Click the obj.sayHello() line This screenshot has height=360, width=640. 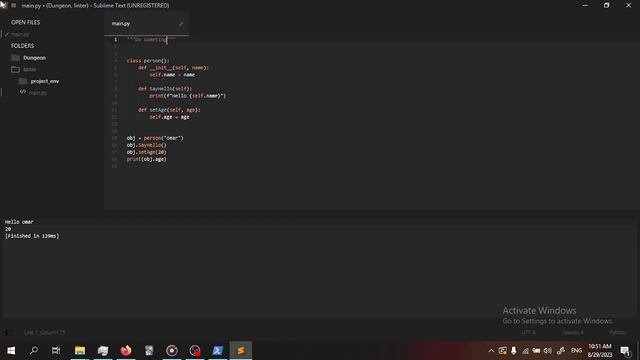click(147, 145)
